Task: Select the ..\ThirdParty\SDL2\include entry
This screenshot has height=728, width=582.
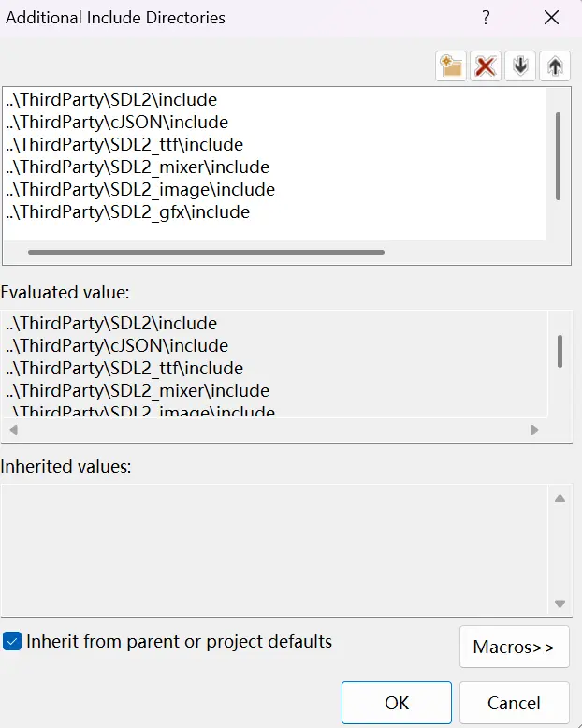Action: point(111,100)
